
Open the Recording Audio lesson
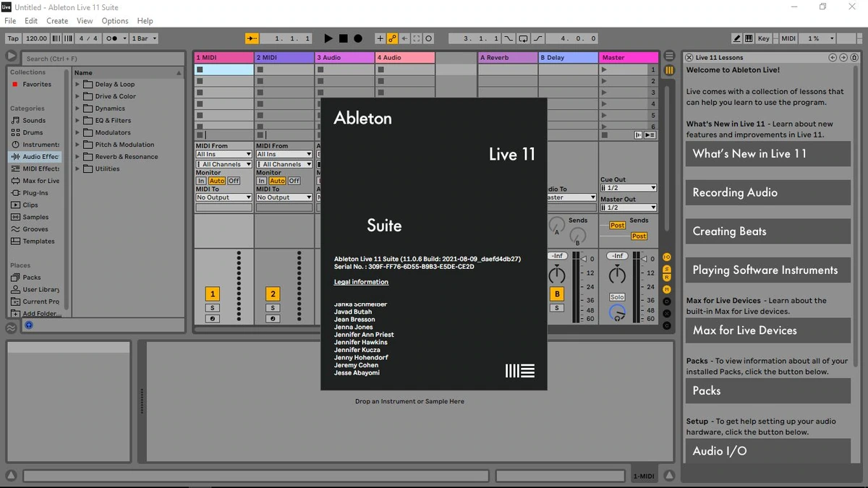[768, 193]
